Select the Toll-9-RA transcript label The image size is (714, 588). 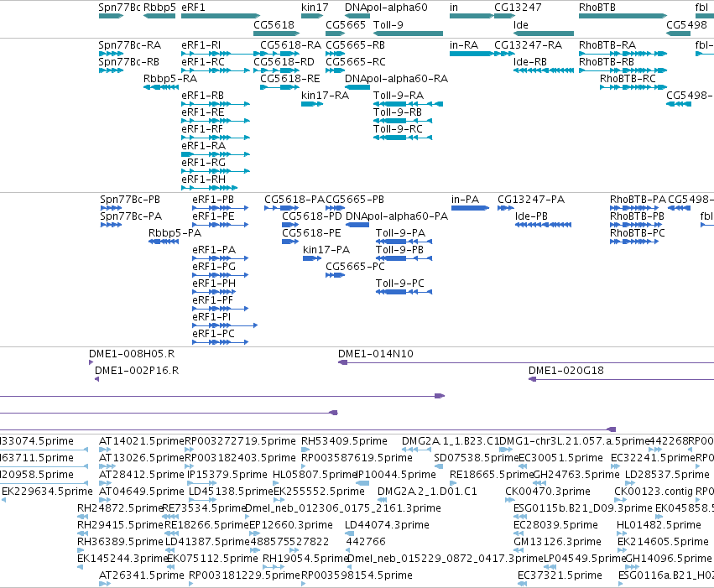coord(399,96)
